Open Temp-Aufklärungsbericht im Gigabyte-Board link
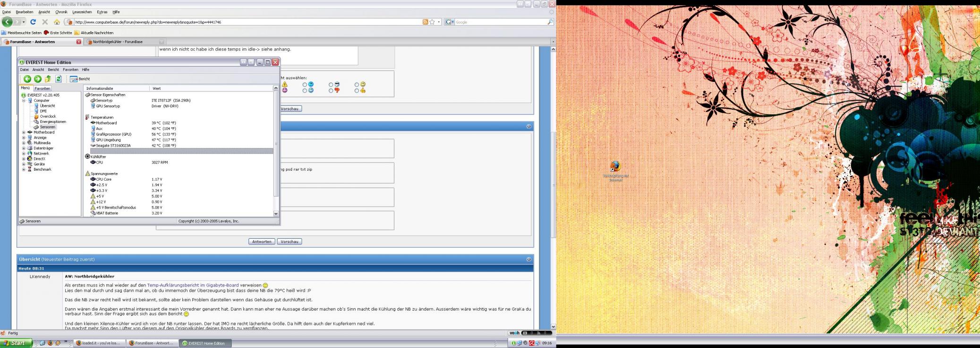The height and width of the screenshot is (348, 980). point(193,285)
